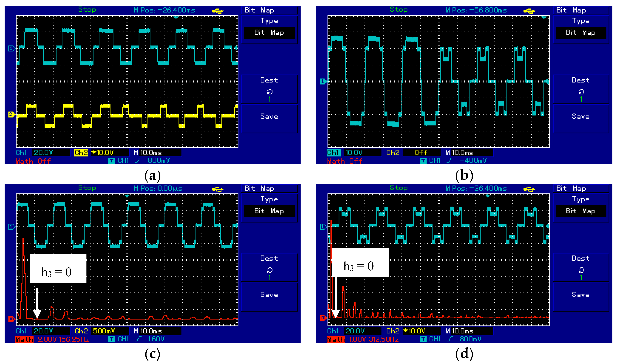Toggle highlighted Ch2 label in panel (a)
The image size is (617, 364).
pyautogui.click(x=81, y=153)
